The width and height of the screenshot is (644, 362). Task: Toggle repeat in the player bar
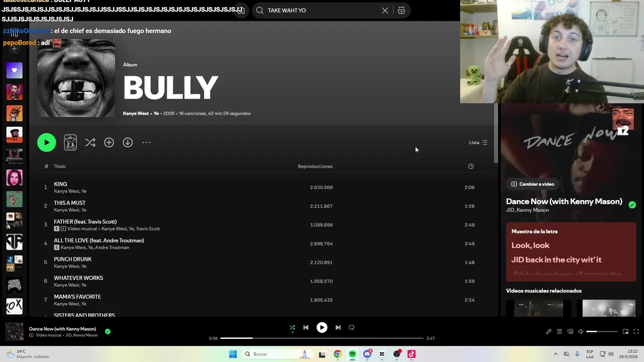(352, 327)
